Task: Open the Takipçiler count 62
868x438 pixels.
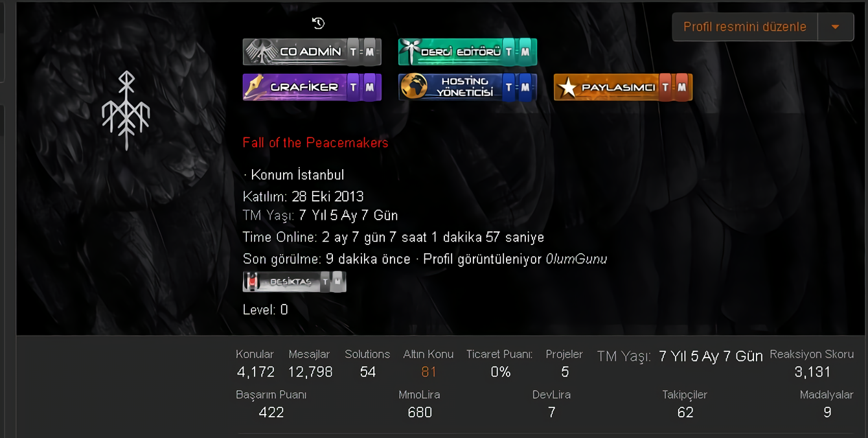Action: click(685, 412)
